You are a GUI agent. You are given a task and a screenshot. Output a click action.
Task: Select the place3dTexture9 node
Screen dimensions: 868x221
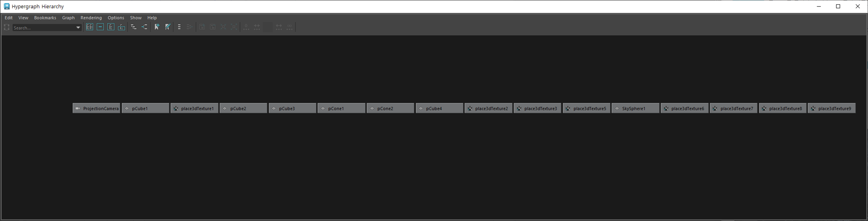pos(832,108)
